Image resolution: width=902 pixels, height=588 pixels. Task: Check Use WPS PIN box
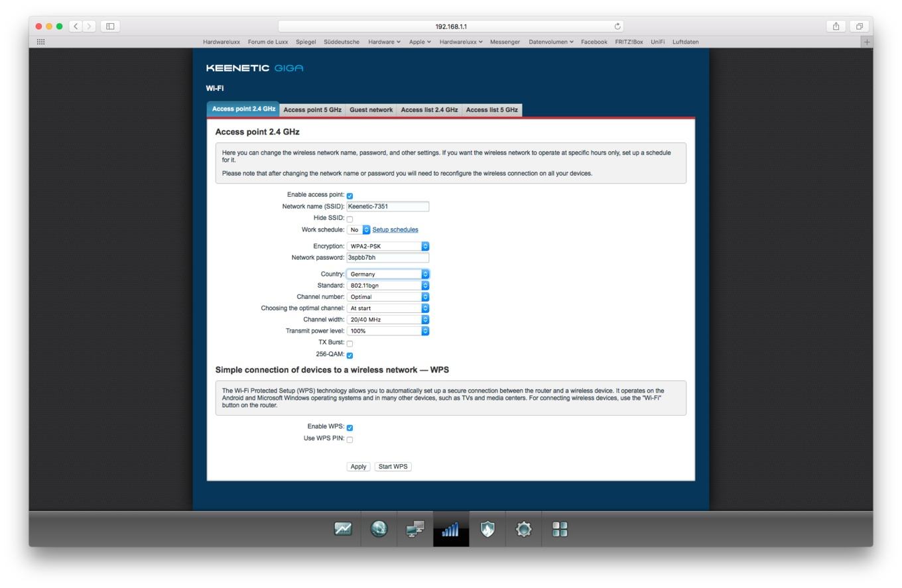350,440
